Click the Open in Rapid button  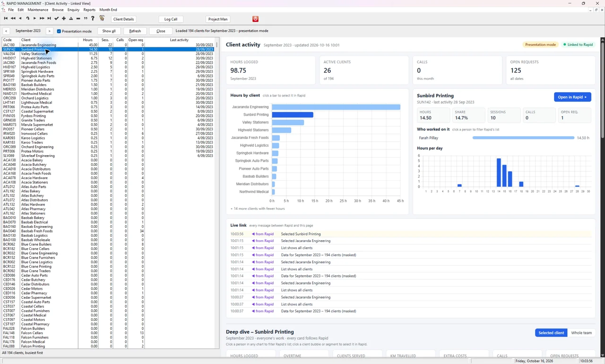click(x=572, y=97)
